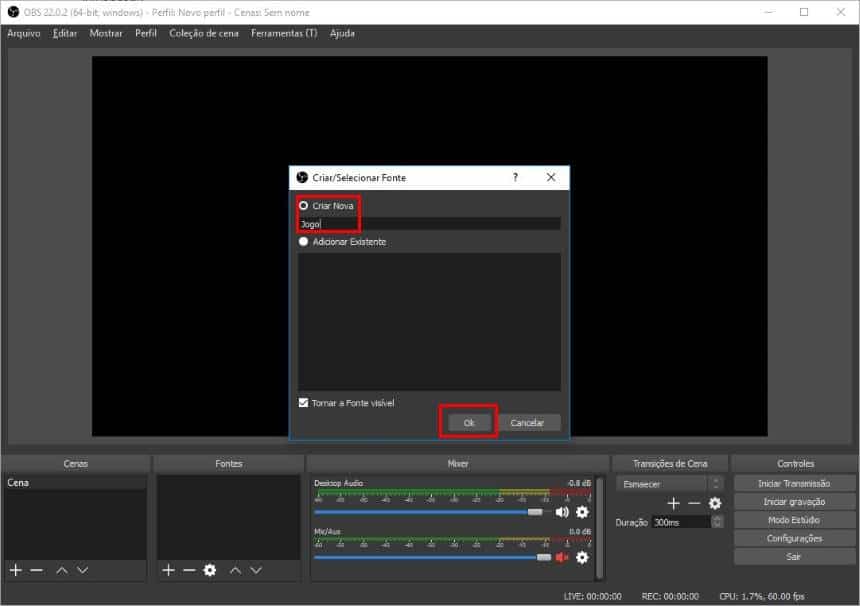
Task: Select Cena in the scenes list
Action: pyautogui.click(x=75, y=483)
